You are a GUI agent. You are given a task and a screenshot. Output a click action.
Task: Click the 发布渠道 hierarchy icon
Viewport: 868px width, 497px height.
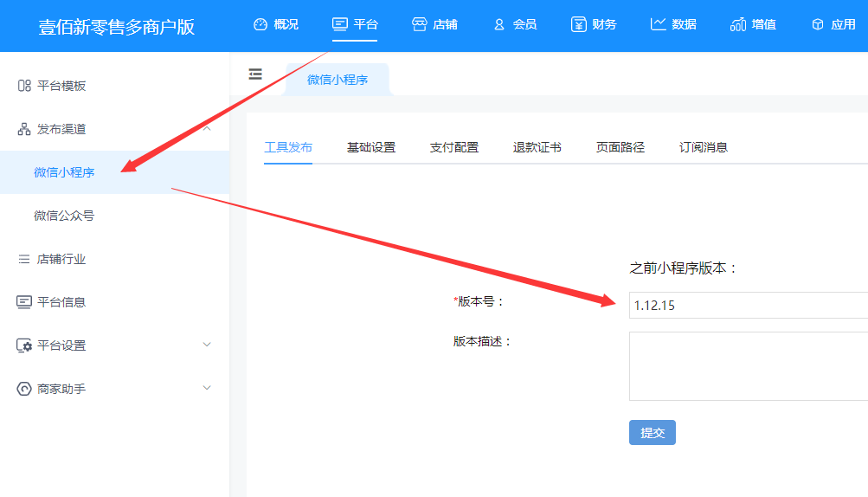[x=24, y=129]
